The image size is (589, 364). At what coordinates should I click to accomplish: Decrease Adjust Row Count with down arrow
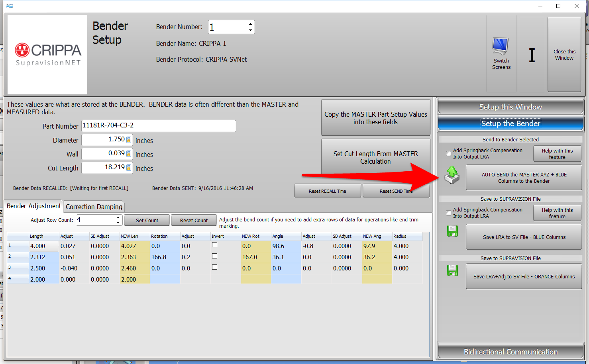(118, 222)
